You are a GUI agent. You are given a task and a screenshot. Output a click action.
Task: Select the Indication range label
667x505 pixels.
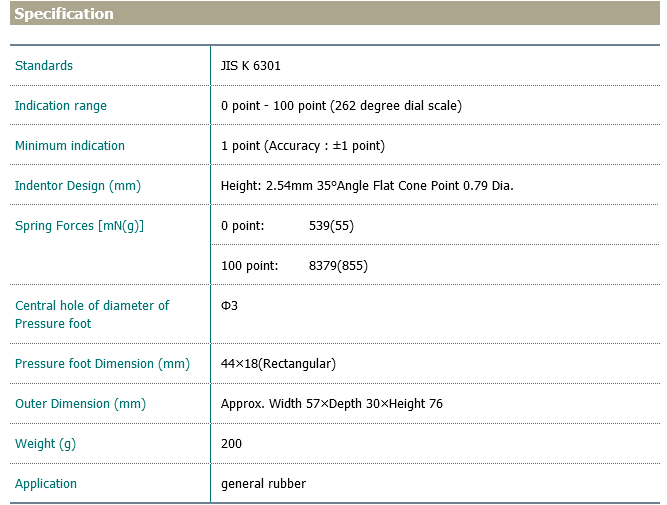coord(61,106)
